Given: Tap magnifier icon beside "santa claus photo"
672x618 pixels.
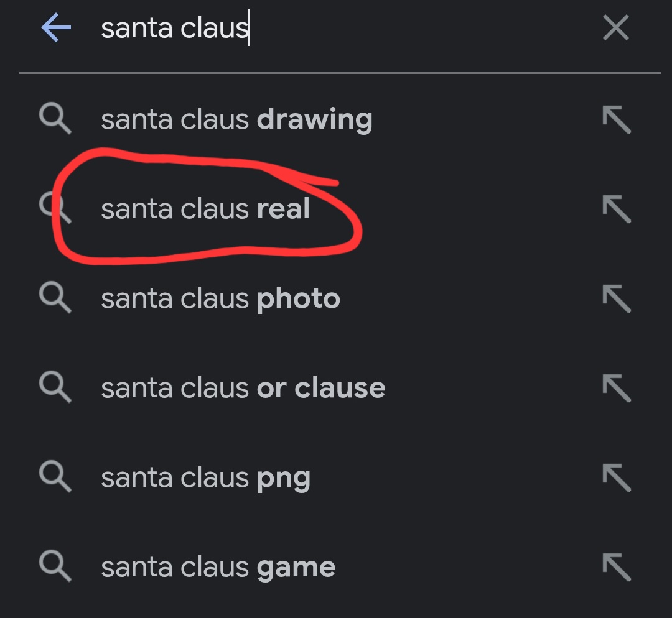Looking at the screenshot, I should tap(55, 298).
